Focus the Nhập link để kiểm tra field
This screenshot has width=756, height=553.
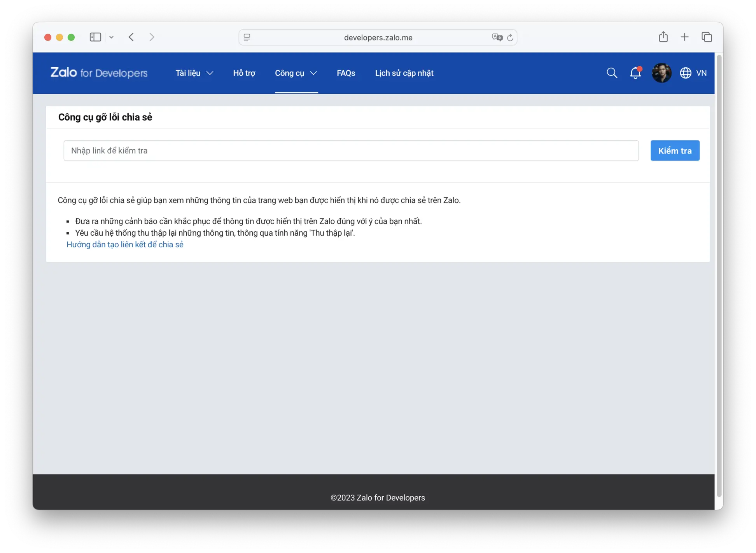pos(351,150)
